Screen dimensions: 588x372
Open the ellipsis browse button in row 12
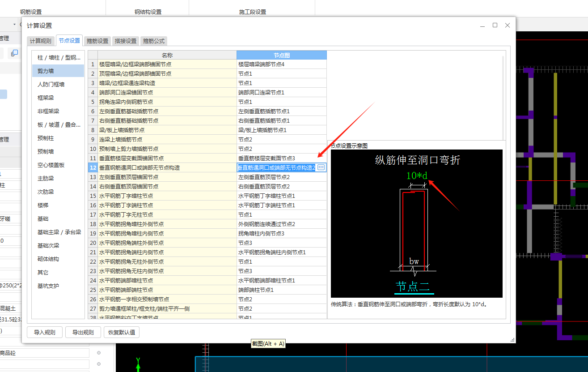point(321,167)
